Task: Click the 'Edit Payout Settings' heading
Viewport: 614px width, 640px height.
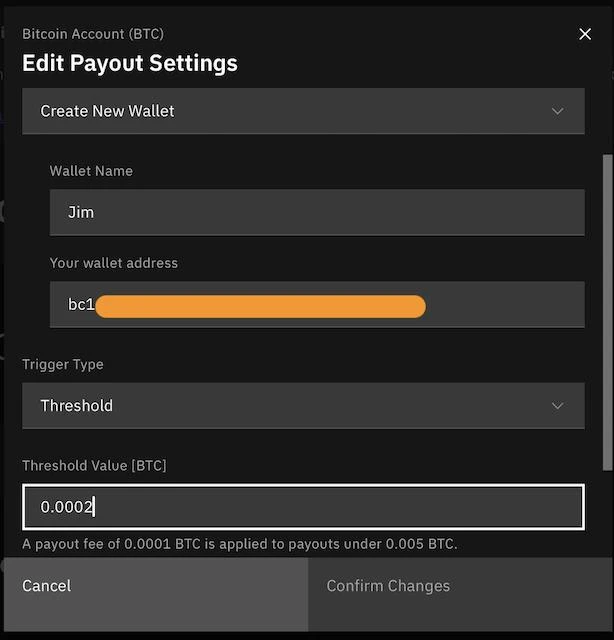Action: [130, 63]
